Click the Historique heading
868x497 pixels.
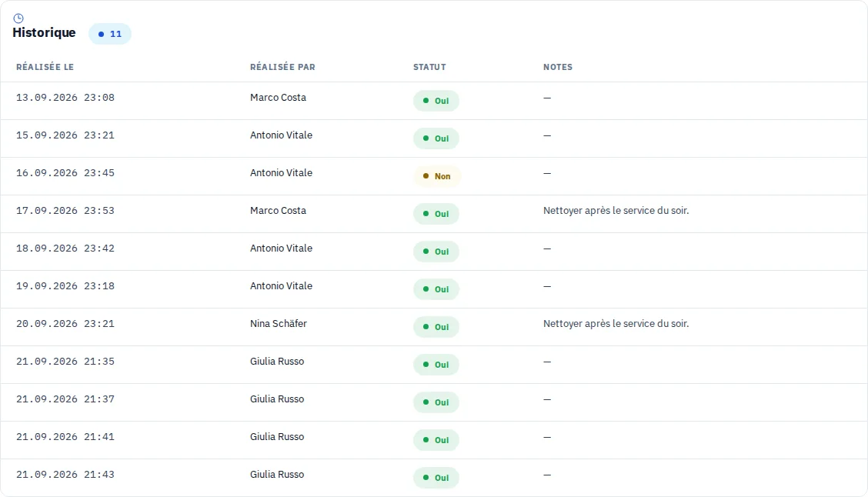click(x=44, y=32)
